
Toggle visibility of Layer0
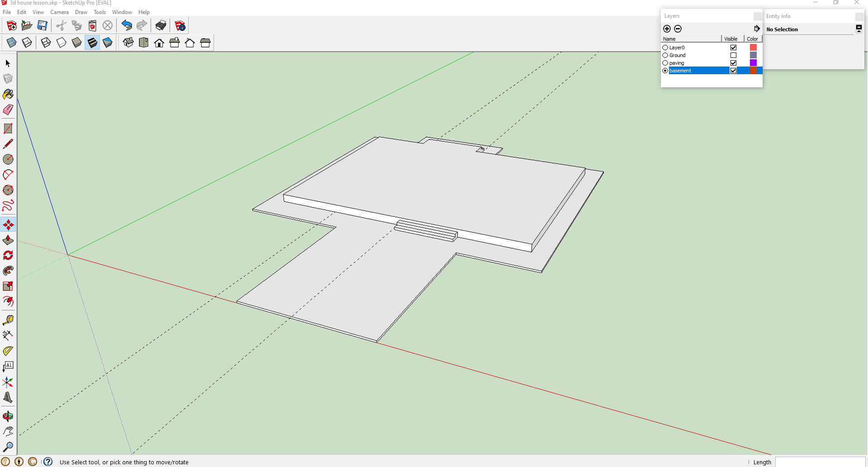tap(733, 48)
